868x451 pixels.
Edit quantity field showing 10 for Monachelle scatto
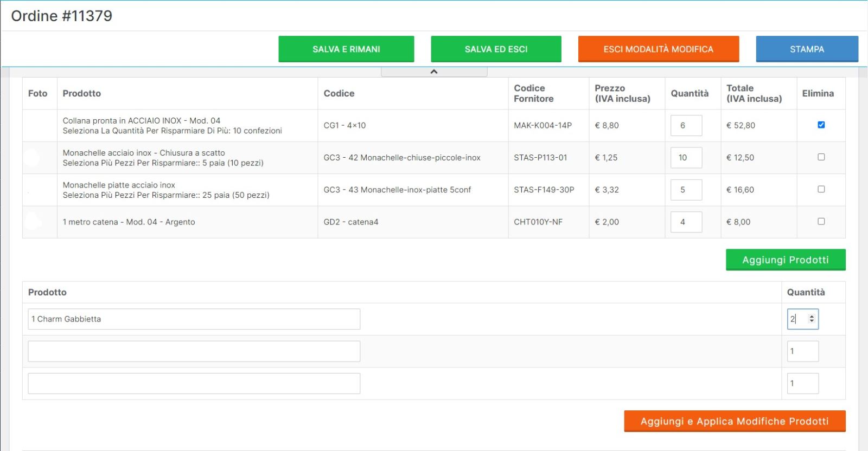click(686, 158)
